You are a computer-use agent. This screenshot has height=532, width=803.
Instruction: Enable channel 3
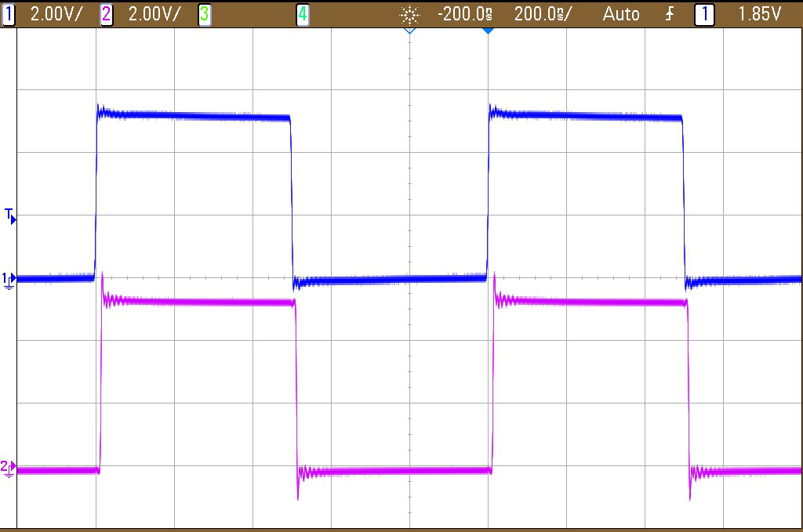pyautogui.click(x=204, y=13)
